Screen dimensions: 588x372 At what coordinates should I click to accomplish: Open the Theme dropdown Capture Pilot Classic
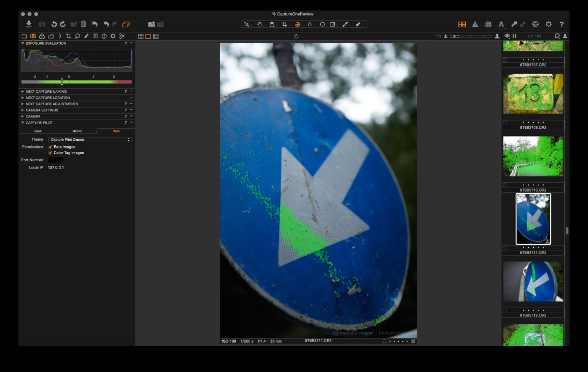(x=90, y=140)
